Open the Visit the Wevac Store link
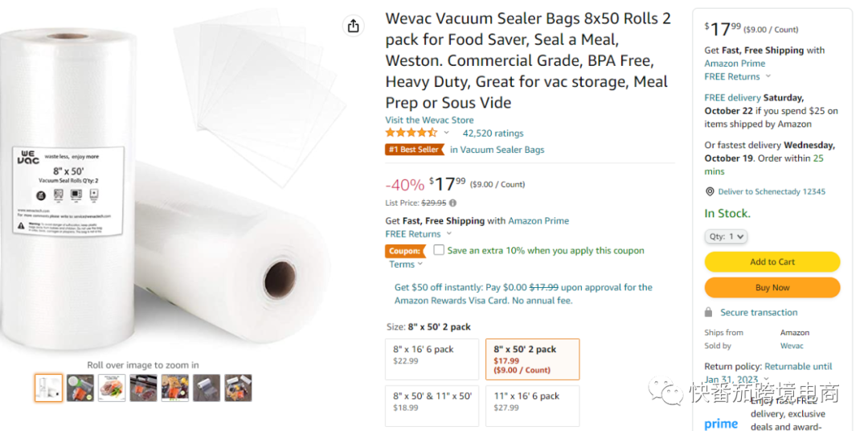 click(429, 120)
